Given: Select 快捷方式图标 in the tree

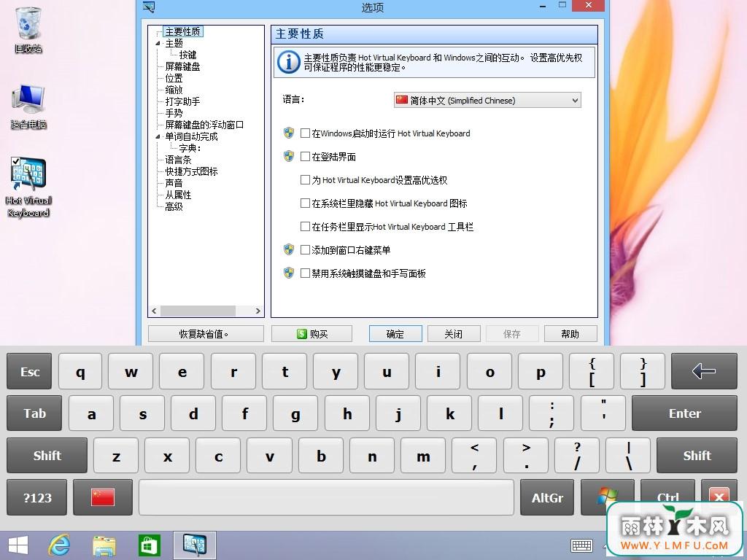Looking at the screenshot, I should click(x=191, y=171).
